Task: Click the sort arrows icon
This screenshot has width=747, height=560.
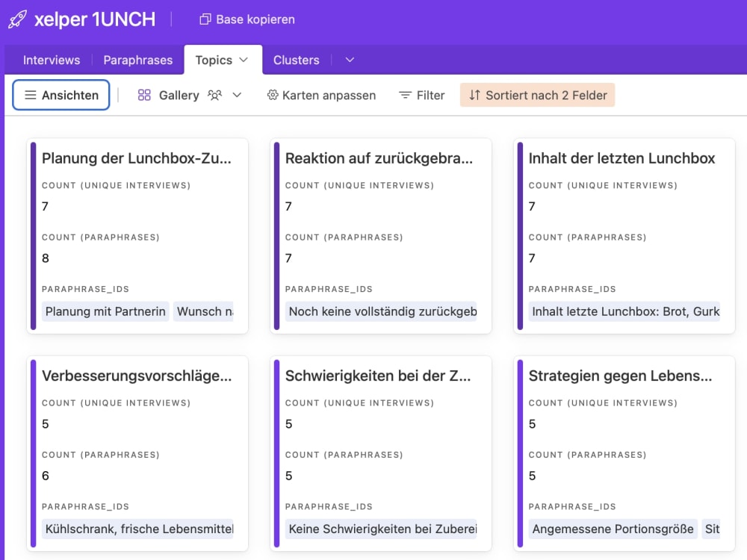Action: [x=474, y=96]
